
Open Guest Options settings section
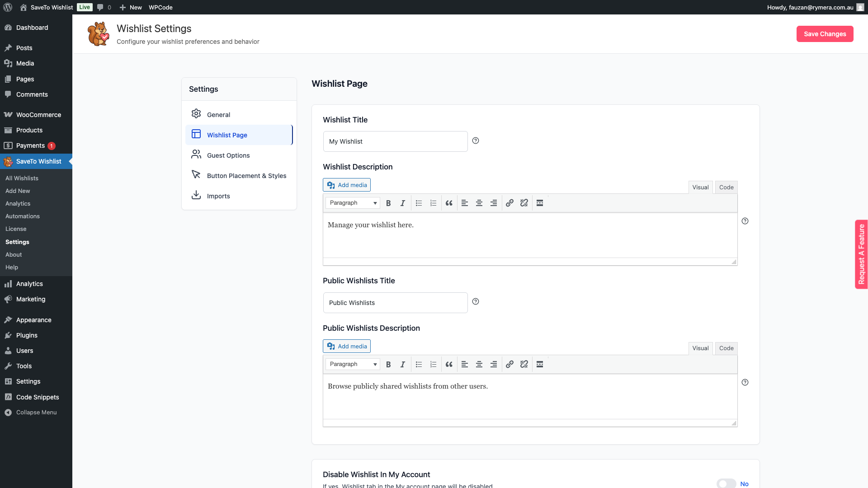228,155
